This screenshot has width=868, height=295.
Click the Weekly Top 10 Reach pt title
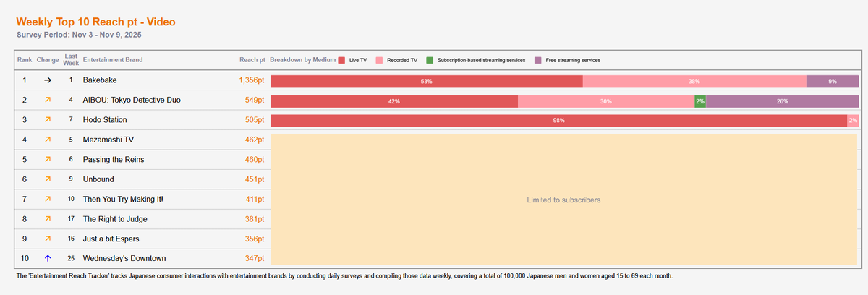pos(95,22)
